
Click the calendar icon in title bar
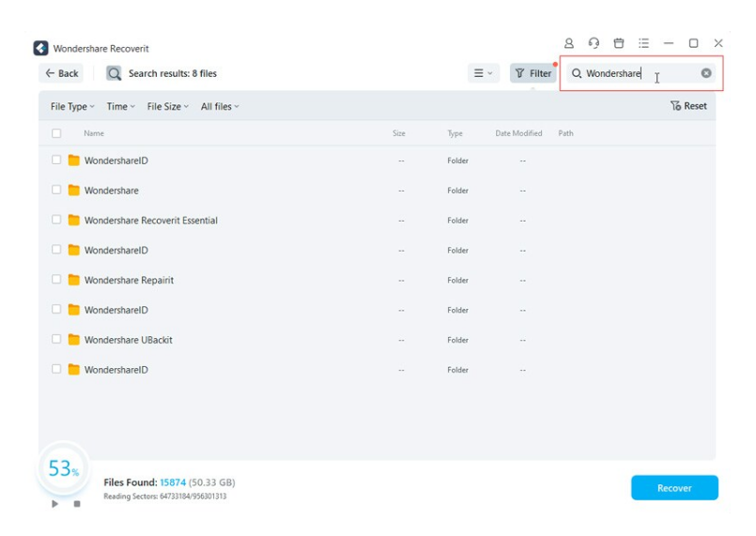[x=619, y=43]
